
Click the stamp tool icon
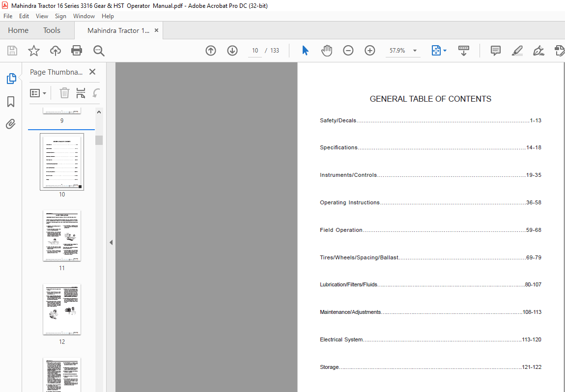click(560, 51)
